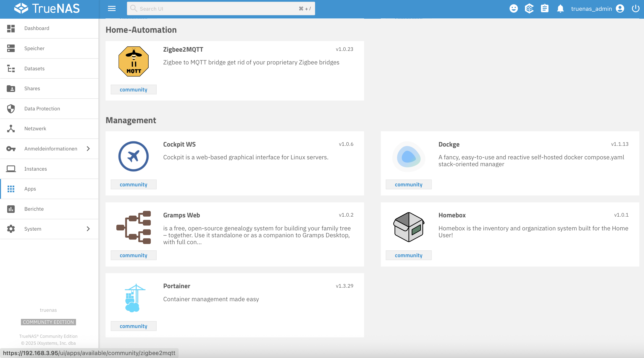The width and height of the screenshot is (644, 358).
Task: Click the community badge under Gramps Web
Action: pos(134,255)
